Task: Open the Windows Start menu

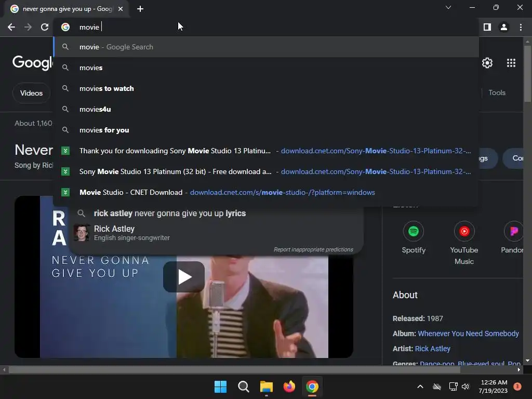Action: point(220,387)
